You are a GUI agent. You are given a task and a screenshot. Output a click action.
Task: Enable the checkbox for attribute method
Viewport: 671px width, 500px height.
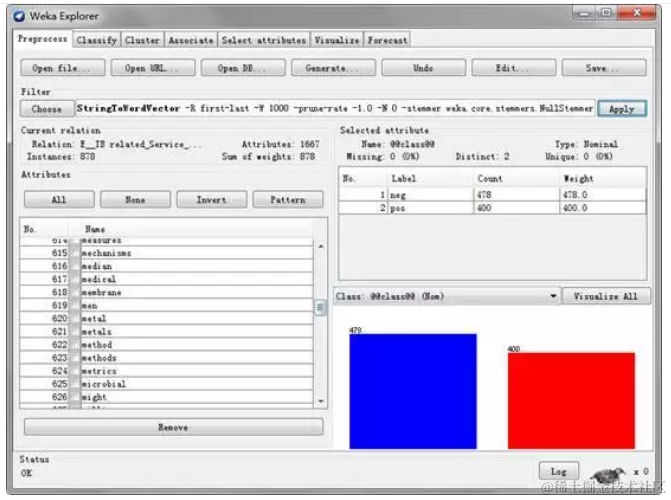[75, 345]
